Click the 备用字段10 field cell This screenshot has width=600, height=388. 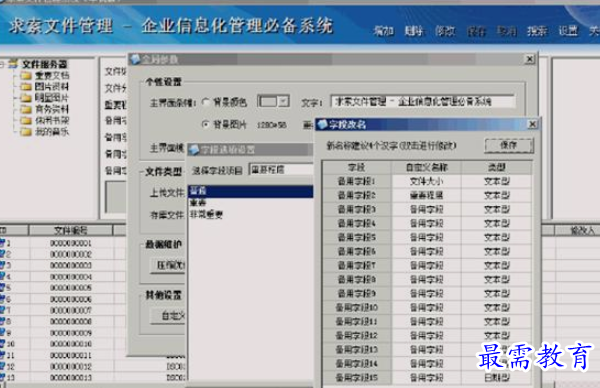pyautogui.click(x=357, y=307)
